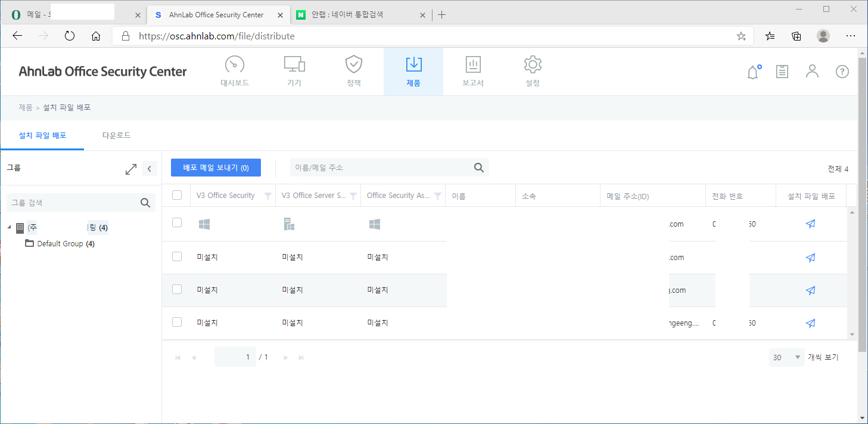Open the 30 items-per-page dropdown

(x=786, y=357)
